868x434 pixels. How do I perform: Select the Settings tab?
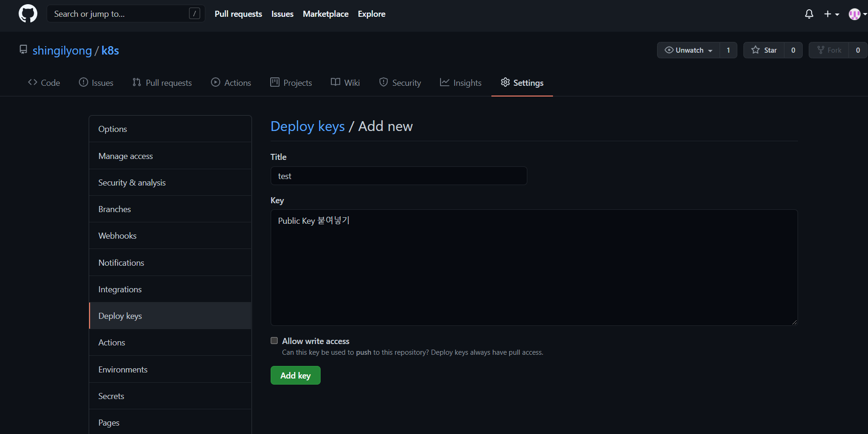(522, 83)
